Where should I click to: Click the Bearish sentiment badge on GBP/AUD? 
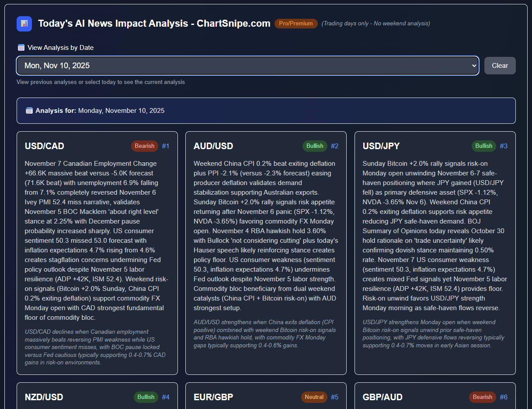point(482,397)
